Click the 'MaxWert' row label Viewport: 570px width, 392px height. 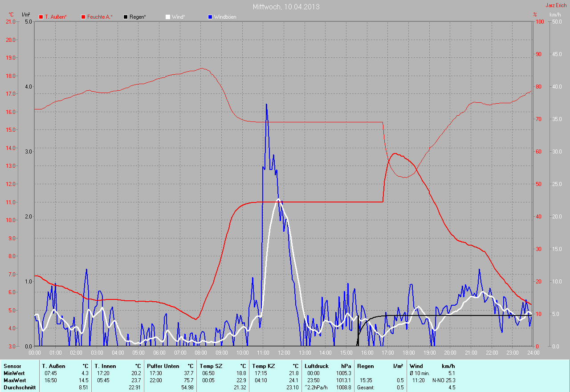point(15,380)
